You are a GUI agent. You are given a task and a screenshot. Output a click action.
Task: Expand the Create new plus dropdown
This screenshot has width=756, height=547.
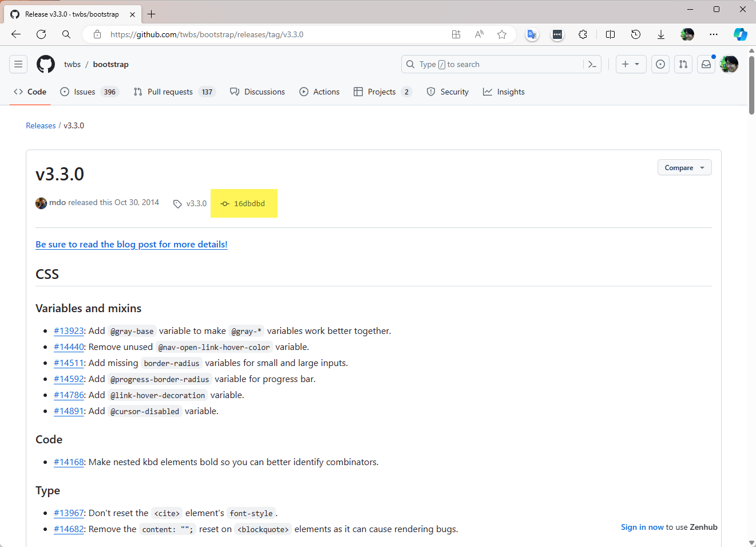(x=631, y=64)
